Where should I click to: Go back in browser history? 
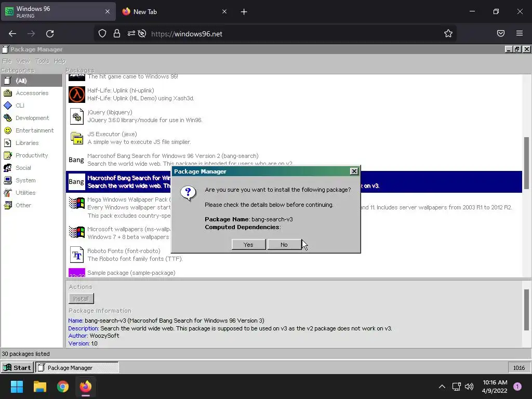point(12,34)
